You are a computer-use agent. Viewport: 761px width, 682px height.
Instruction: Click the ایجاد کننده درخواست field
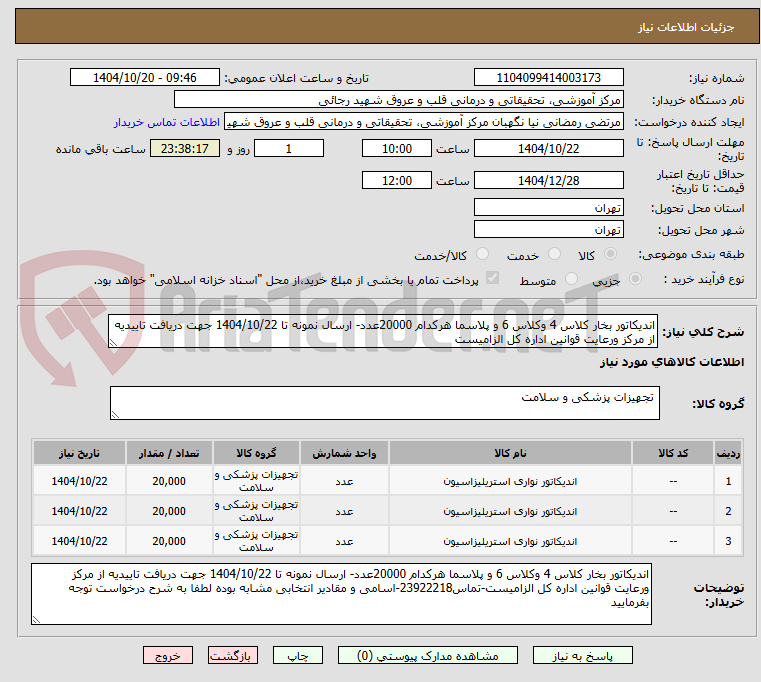click(424, 122)
